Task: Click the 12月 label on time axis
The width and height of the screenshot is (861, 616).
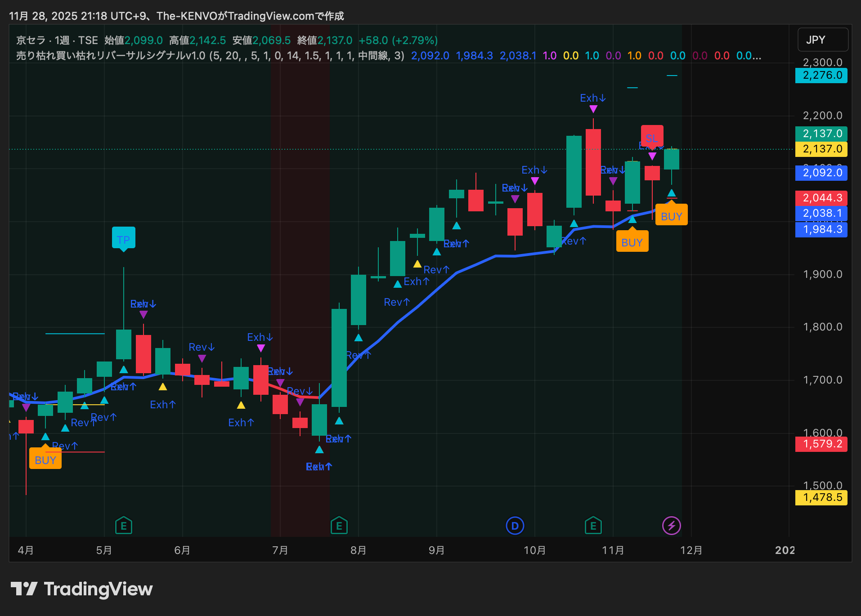Action: pyautogui.click(x=691, y=550)
